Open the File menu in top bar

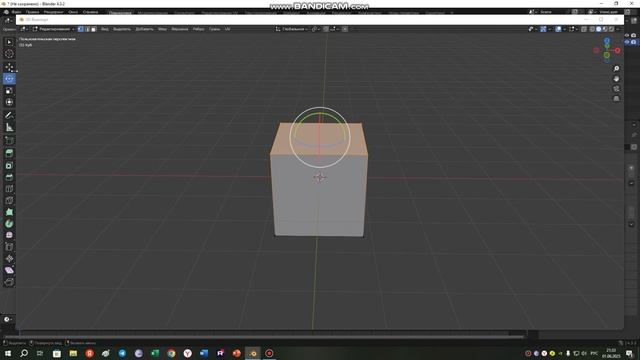click(17, 12)
